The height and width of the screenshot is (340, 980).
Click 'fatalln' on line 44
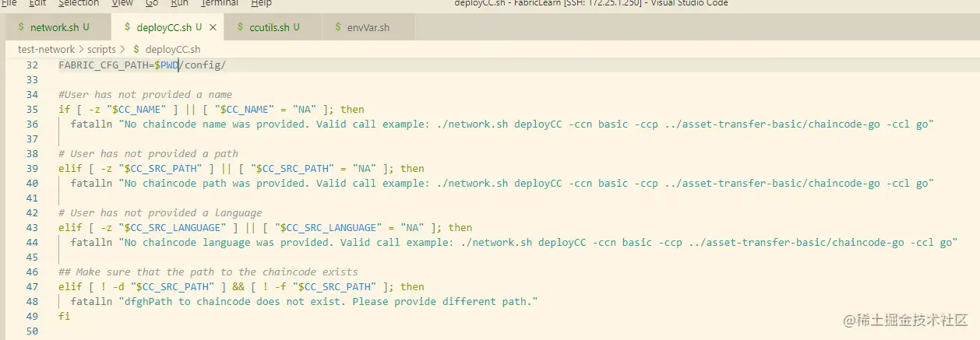[x=91, y=242]
